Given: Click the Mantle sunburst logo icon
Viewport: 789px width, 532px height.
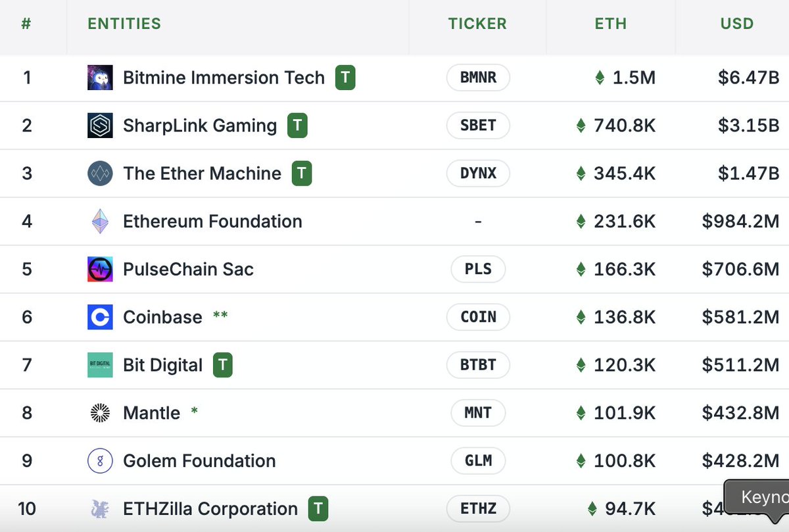Looking at the screenshot, I should coord(100,413).
